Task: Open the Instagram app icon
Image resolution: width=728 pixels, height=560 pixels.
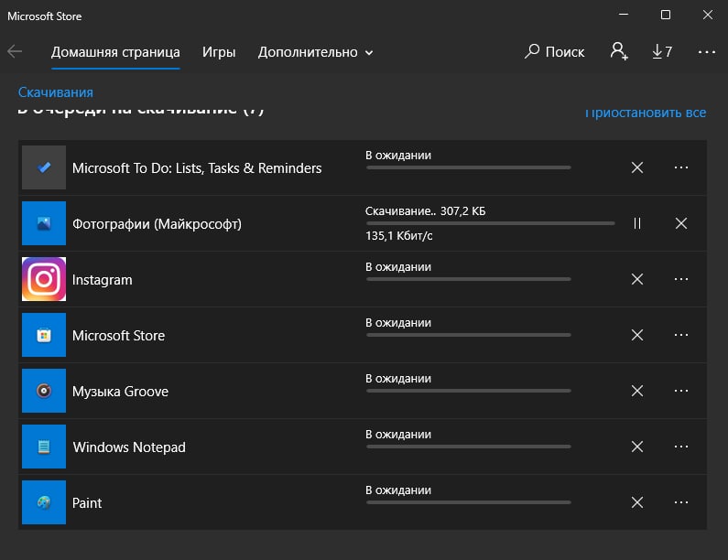Action: (44, 279)
